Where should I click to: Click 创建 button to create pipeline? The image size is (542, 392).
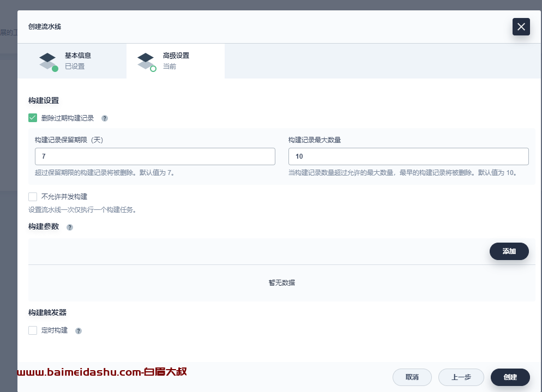click(x=510, y=377)
